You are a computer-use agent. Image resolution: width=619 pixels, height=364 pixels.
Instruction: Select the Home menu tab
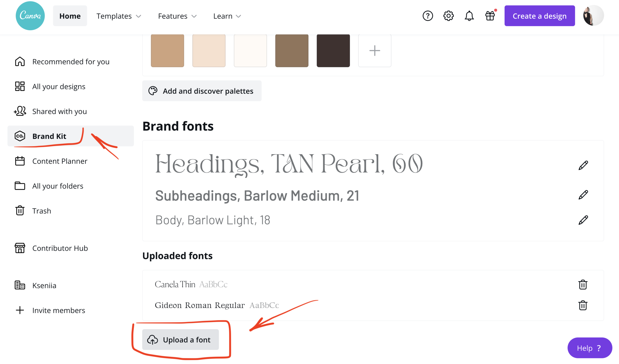70,16
